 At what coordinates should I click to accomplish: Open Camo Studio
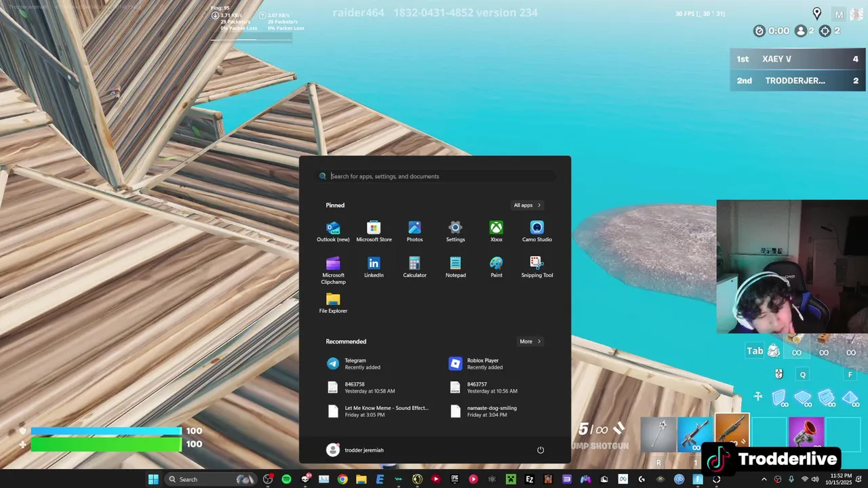tap(537, 231)
